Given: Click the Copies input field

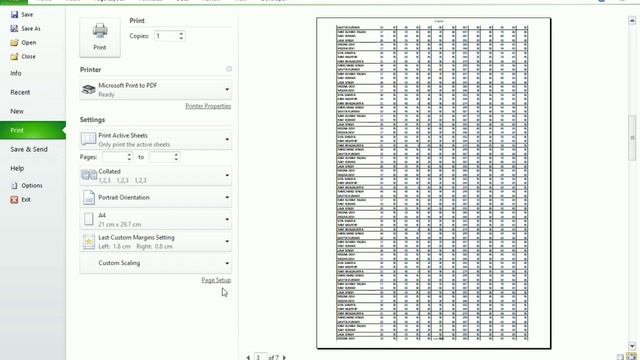Looking at the screenshot, I should [x=166, y=36].
